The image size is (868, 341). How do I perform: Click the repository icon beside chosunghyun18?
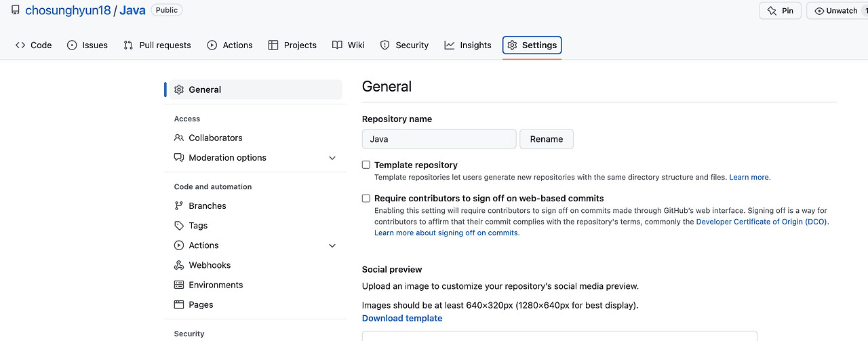[15, 10]
